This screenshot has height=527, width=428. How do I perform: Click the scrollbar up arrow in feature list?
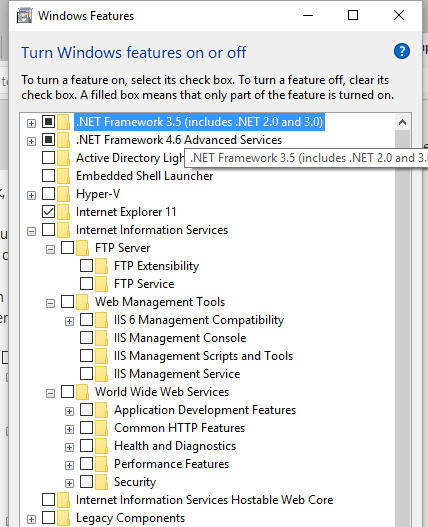pos(402,122)
